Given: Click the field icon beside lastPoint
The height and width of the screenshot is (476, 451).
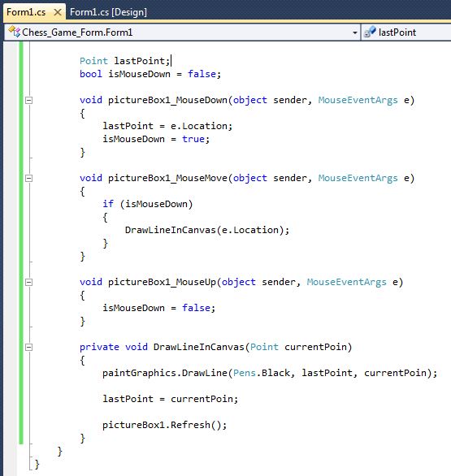Looking at the screenshot, I should (370, 32).
